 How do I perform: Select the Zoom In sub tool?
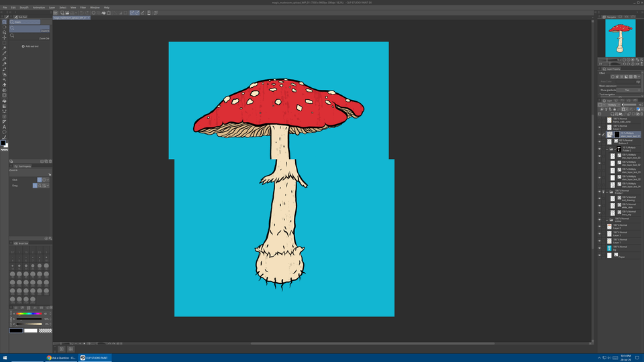[30, 29]
